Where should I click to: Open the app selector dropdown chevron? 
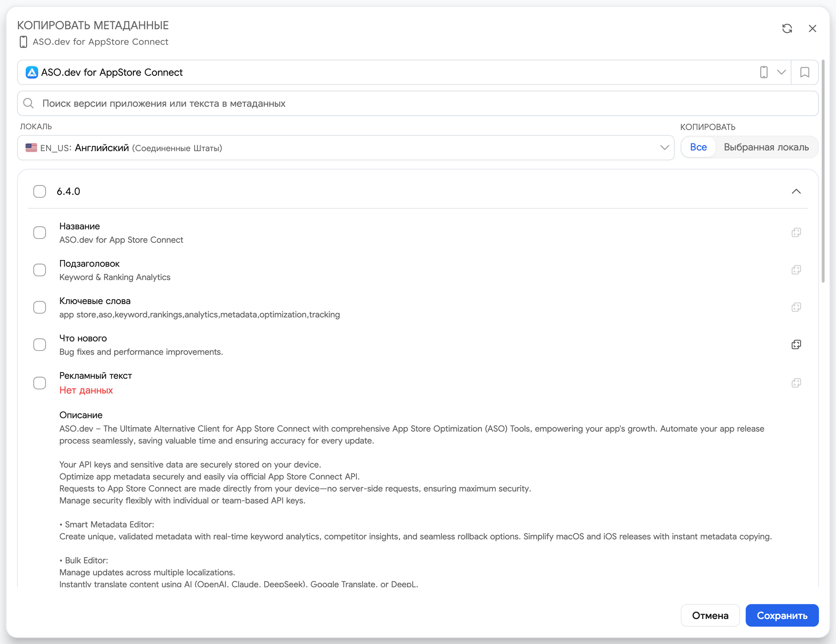781,72
